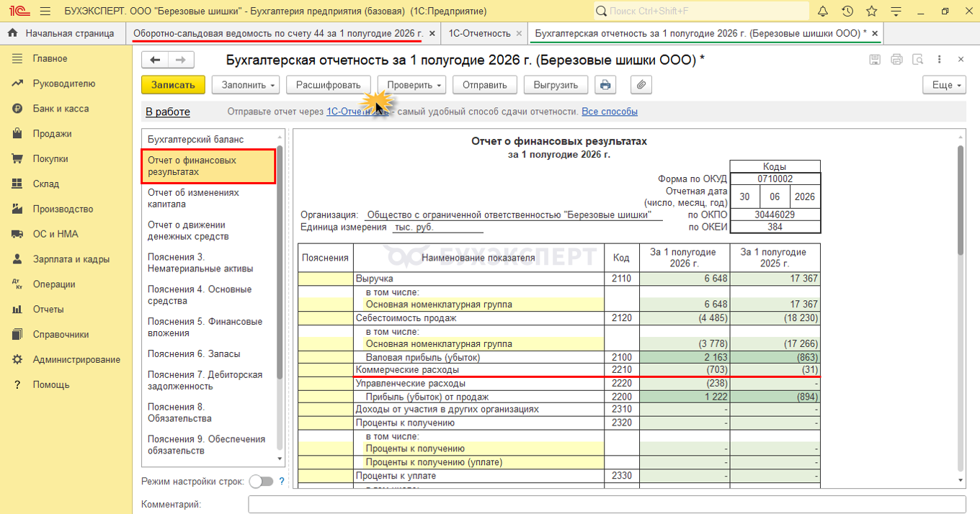This screenshot has height=514, width=980.
Task: Select the Выручка cell 6 648
Action: click(685, 278)
